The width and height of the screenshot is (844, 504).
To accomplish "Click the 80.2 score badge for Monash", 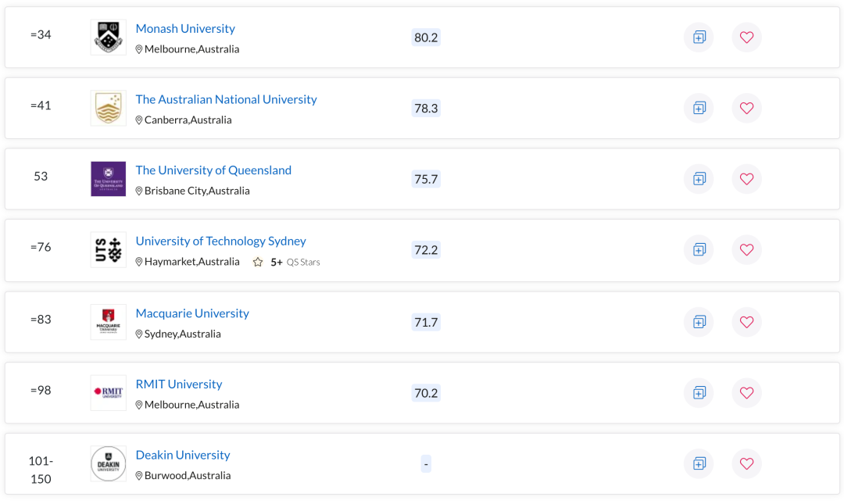I will click(x=426, y=37).
